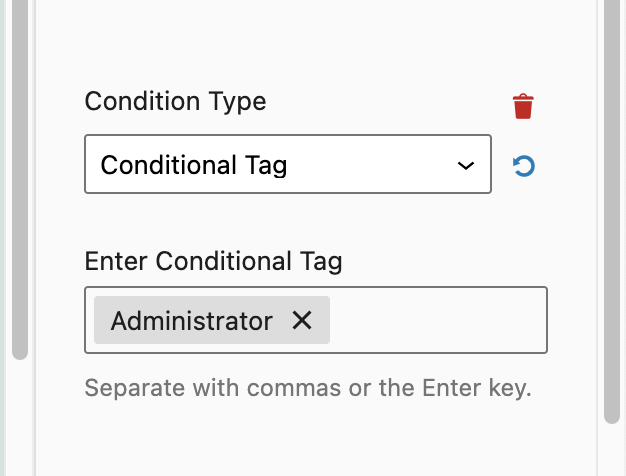The image size is (626, 476).
Task: Remove the Administrator tag via its X
Action: click(x=302, y=320)
